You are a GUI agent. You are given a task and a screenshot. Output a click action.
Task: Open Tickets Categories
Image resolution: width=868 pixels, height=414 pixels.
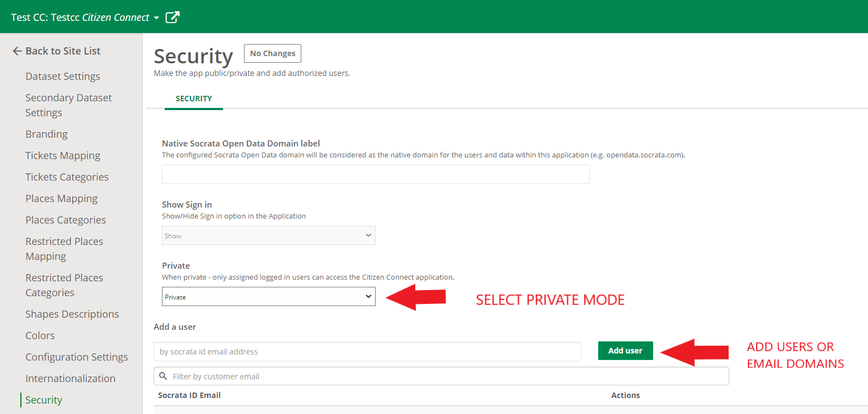(67, 177)
